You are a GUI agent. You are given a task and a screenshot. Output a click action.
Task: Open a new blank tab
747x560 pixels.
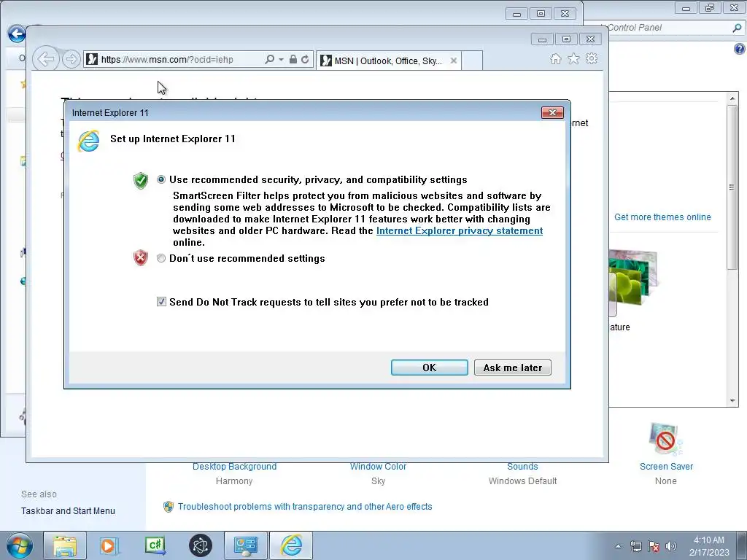click(x=472, y=61)
